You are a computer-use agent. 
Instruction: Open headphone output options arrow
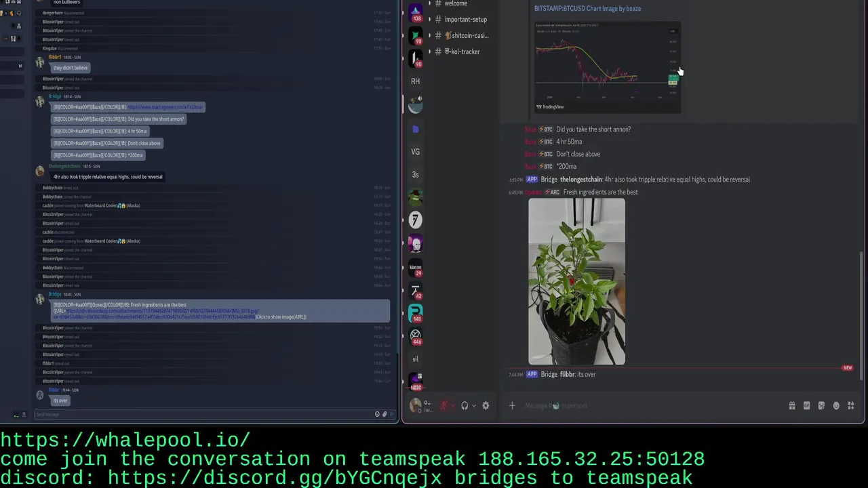[x=473, y=406]
